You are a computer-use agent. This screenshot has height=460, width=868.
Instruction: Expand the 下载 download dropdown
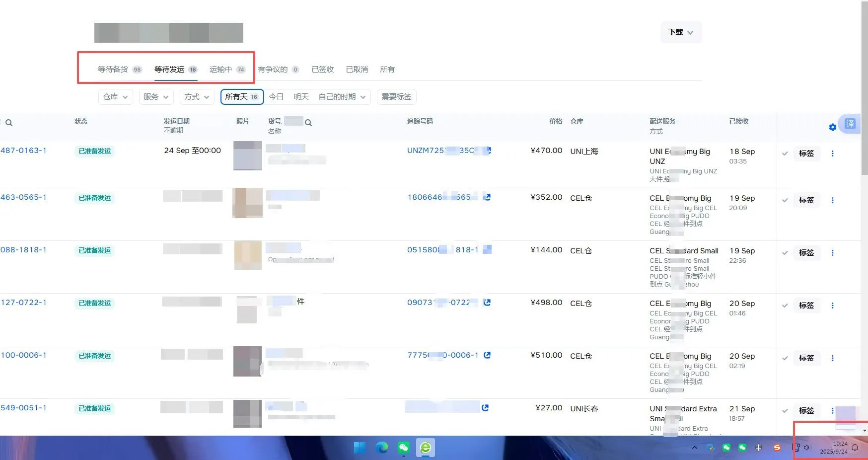[680, 32]
